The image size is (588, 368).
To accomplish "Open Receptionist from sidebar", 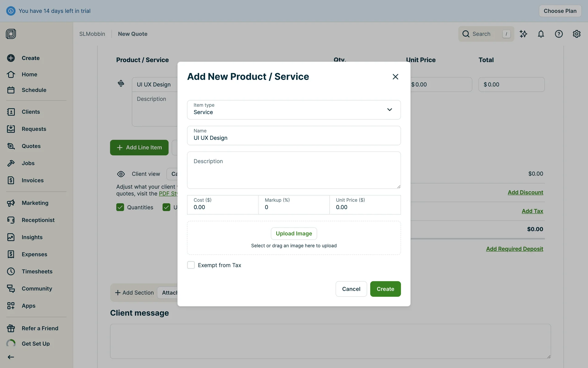I will click(x=38, y=220).
